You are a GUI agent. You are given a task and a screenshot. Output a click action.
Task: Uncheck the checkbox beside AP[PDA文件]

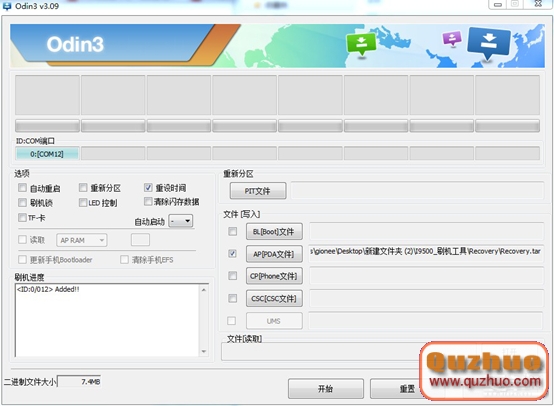pyautogui.click(x=232, y=253)
